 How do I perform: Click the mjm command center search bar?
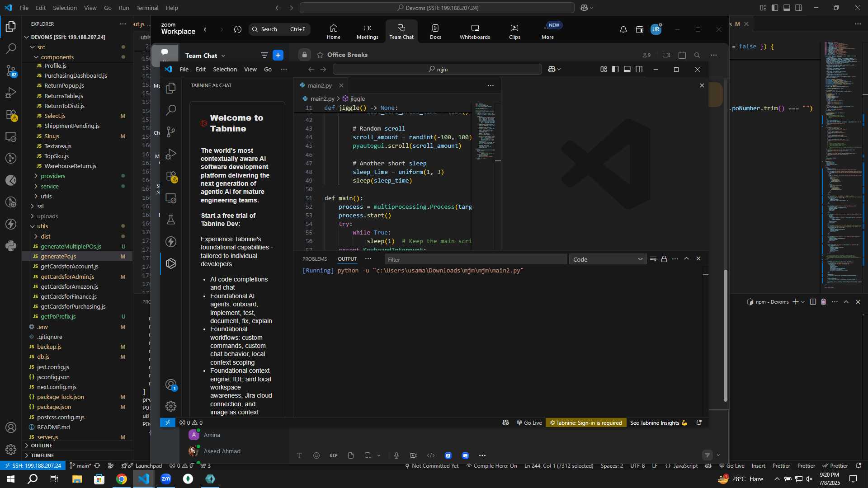(437, 69)
